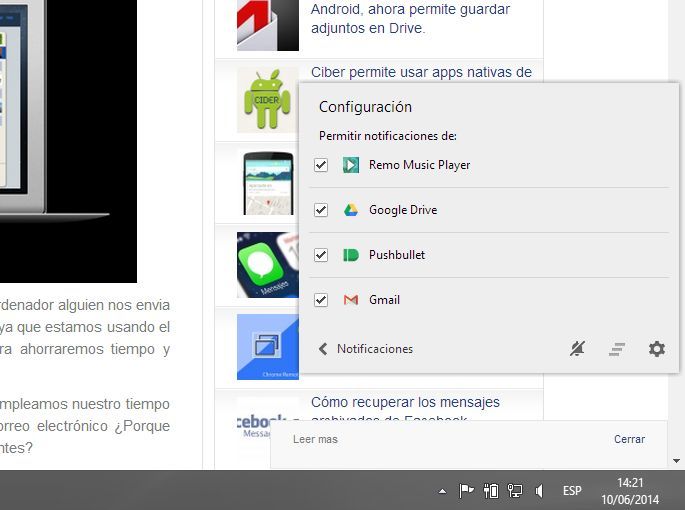Switch input language via ESP indicator

click(572, 491)
